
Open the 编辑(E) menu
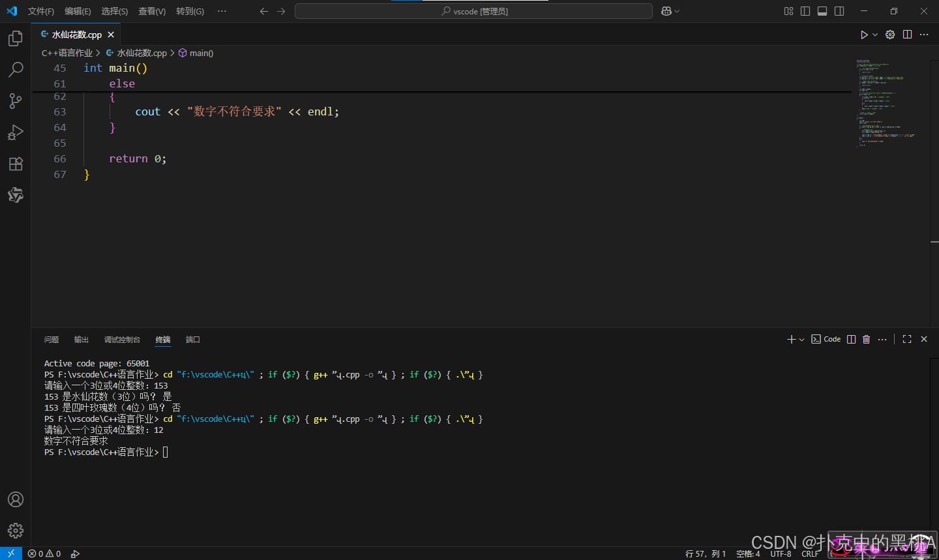coord(78,11)
